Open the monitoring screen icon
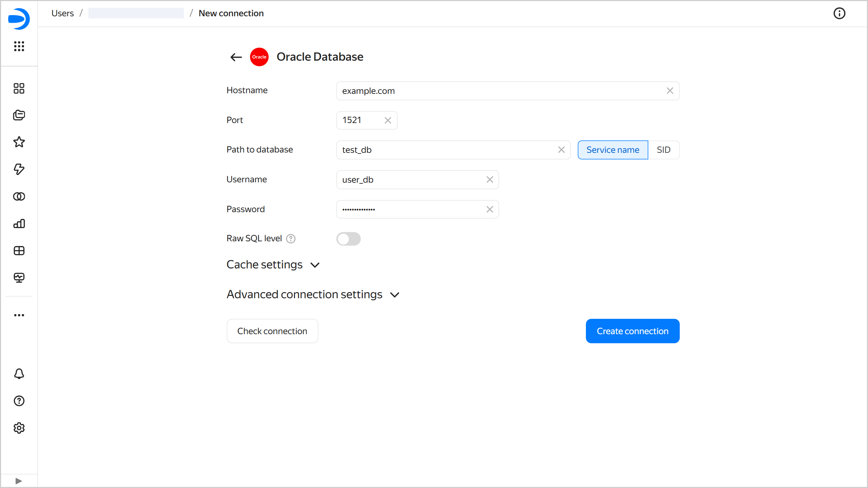The width and height of the screenshot is (868, 488). coord(19,278)
